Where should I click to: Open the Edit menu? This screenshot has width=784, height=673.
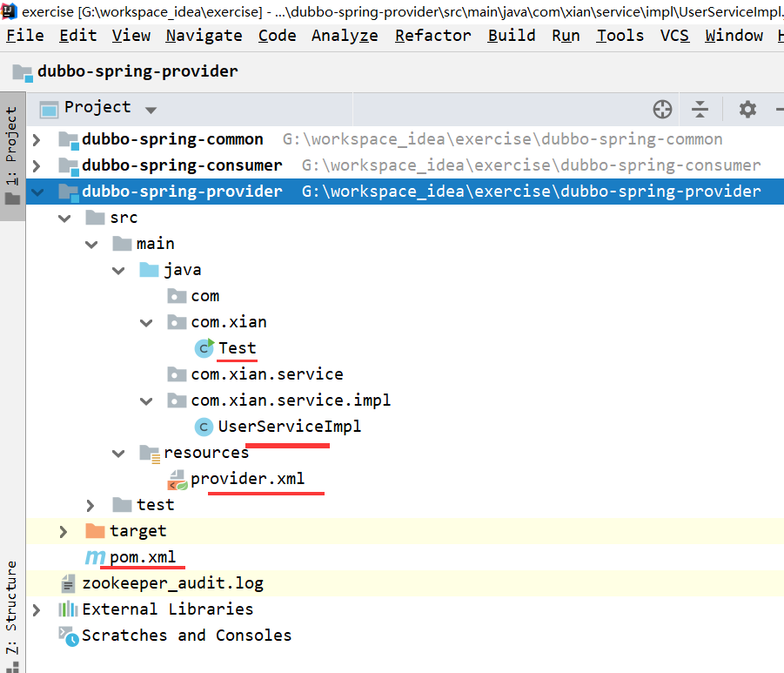pos(77,36)
